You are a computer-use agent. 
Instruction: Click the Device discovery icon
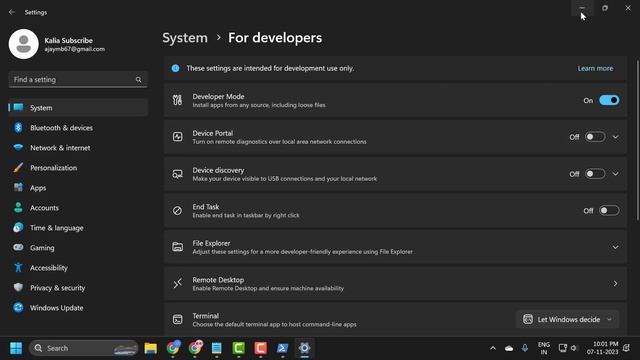(x=177, y=174)
